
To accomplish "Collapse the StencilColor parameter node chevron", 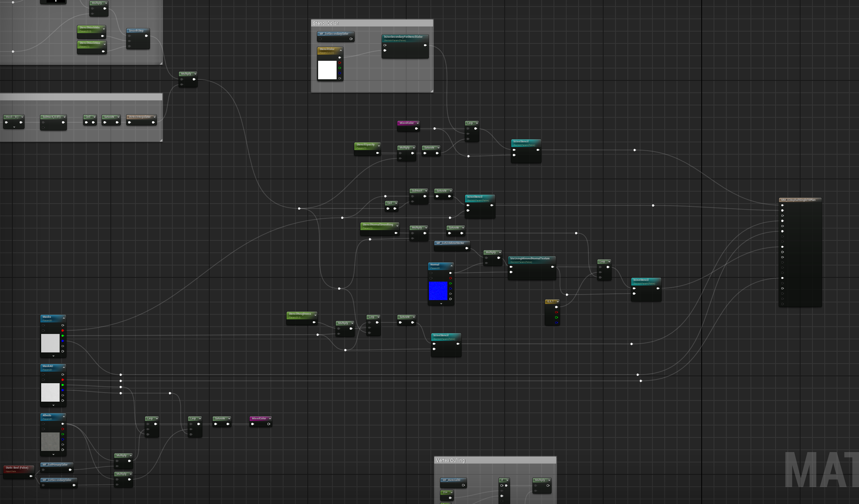I will pyautogui.click(x=340, y=50).
